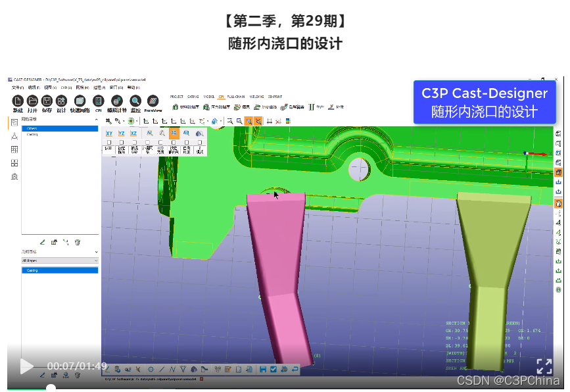Image resolution: width=570 pixels, height=392 pixels.
Task: Click the first orange-highlighted zoom icon in view toolbar
Action: coord(249,121)
